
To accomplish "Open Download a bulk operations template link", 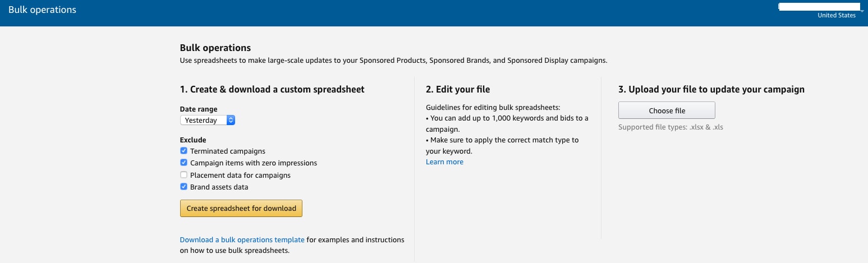I will pos(242,239).
